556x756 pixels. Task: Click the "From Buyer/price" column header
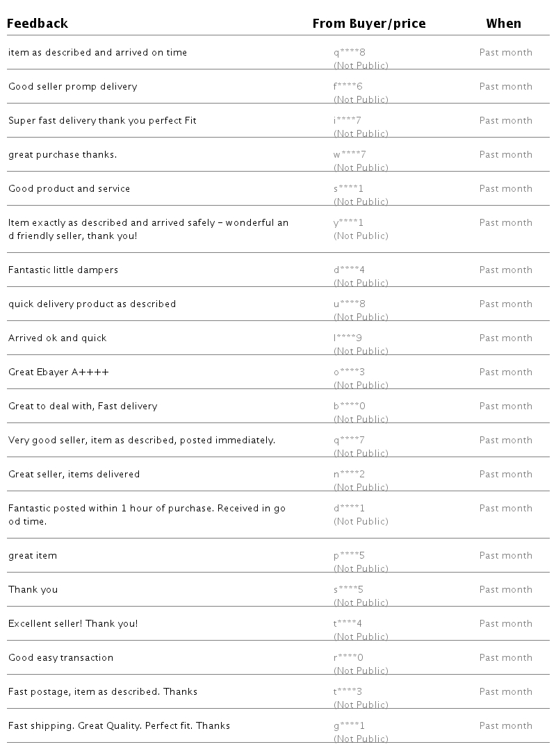point(369,24)
